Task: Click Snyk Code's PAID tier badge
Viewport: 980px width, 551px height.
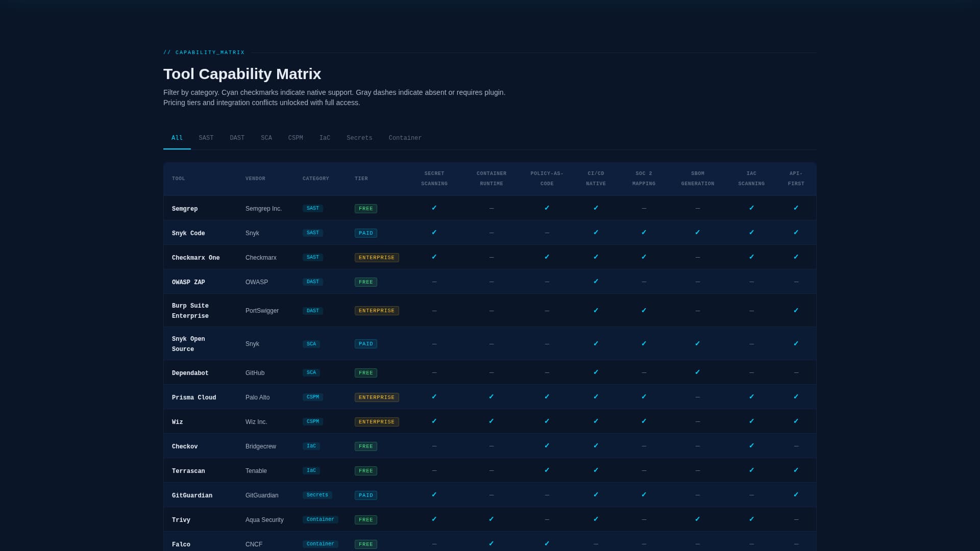Action: (x=366, y=233)
